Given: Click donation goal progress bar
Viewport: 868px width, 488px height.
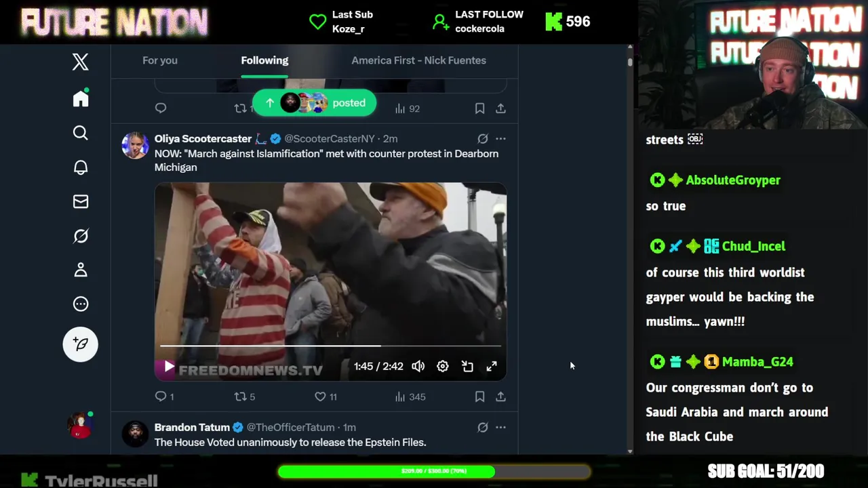Looking at the screenshot, I should [434, 470].
